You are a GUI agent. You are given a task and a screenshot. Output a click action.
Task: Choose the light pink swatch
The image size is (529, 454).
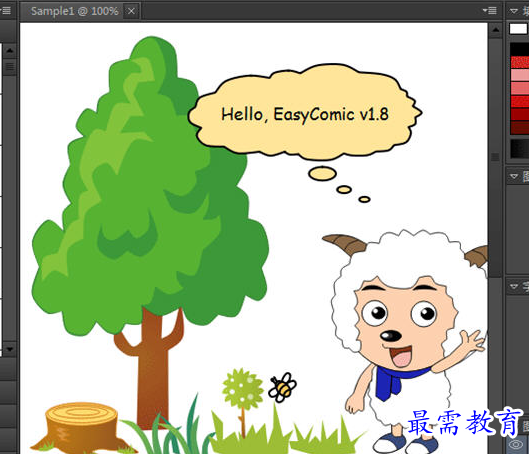(x=520, y=75)
